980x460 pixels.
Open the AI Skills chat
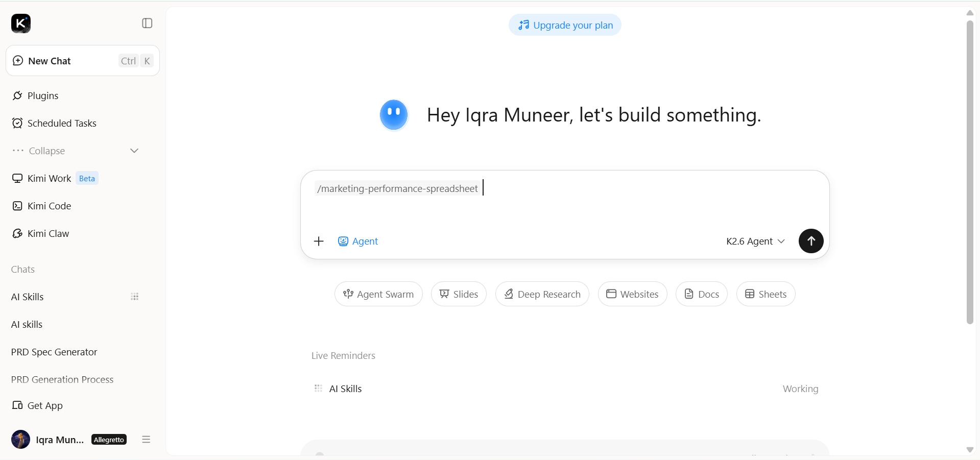click(28, 297)
